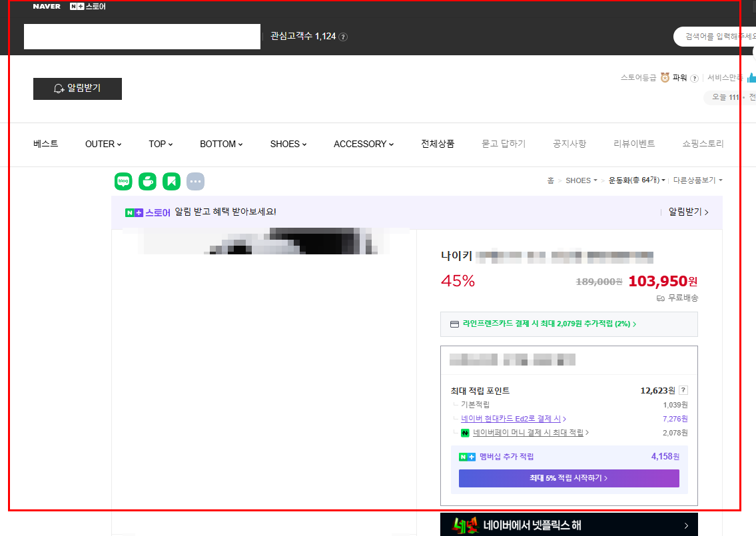
Task: Open the N+ 스토어 logo link
Action: (x=88, y=6)
